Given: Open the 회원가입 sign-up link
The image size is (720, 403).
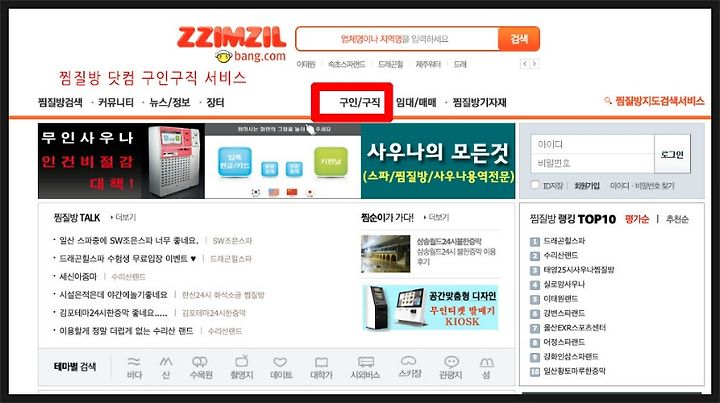Looking at the screenshot, I should click(587, 185).
